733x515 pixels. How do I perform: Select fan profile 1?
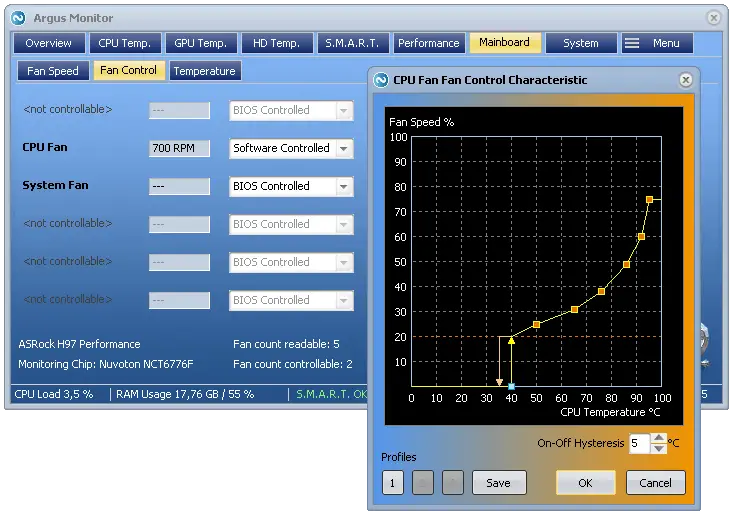click(x=392, y=483)
